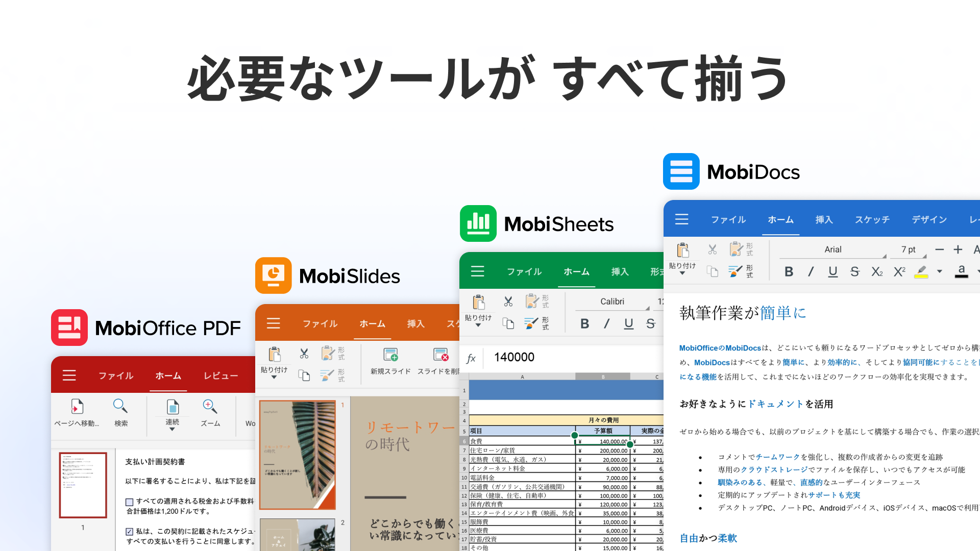Open the File tab in PDF window

(x=116, y=375)
